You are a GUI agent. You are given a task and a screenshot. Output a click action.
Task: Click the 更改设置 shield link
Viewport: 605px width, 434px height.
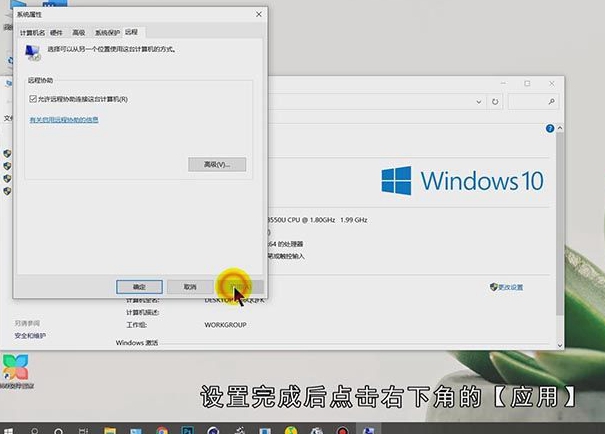[506, 287]
